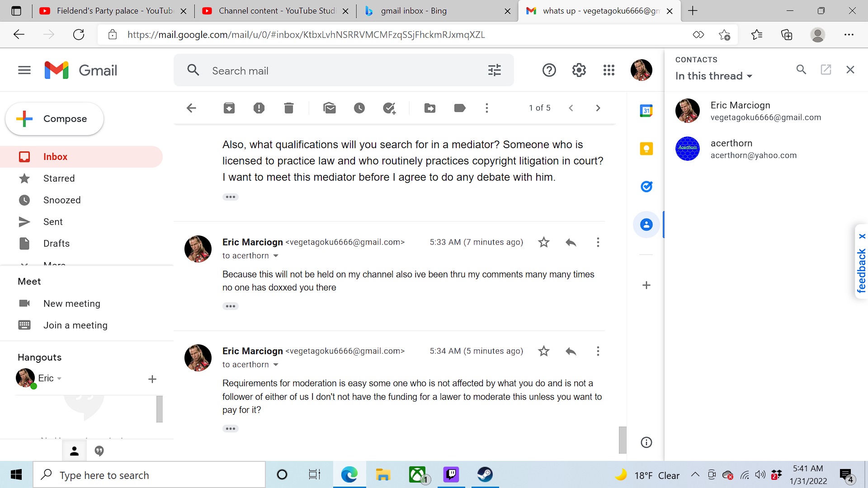Open the Google Keep side panel
The width and height of the screenshot is (868, 488).
[646, 149]
